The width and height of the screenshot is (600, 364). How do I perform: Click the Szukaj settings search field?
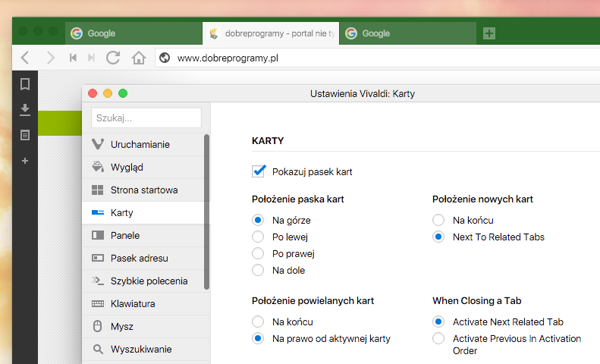tap(146, 118)
